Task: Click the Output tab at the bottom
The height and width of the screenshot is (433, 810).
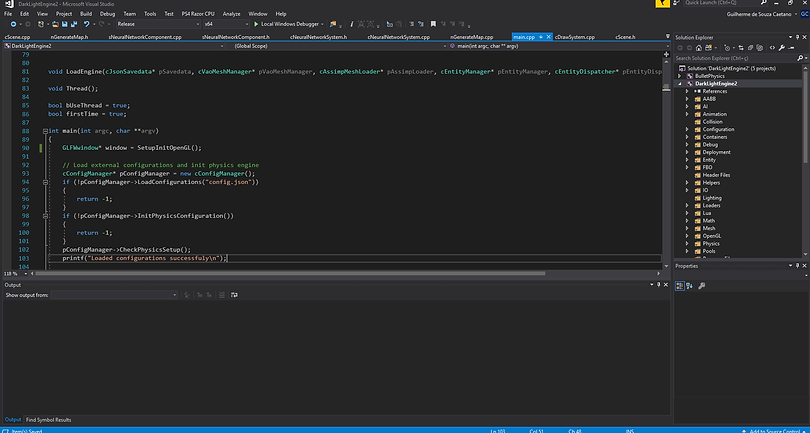Action: pos(12,420)
